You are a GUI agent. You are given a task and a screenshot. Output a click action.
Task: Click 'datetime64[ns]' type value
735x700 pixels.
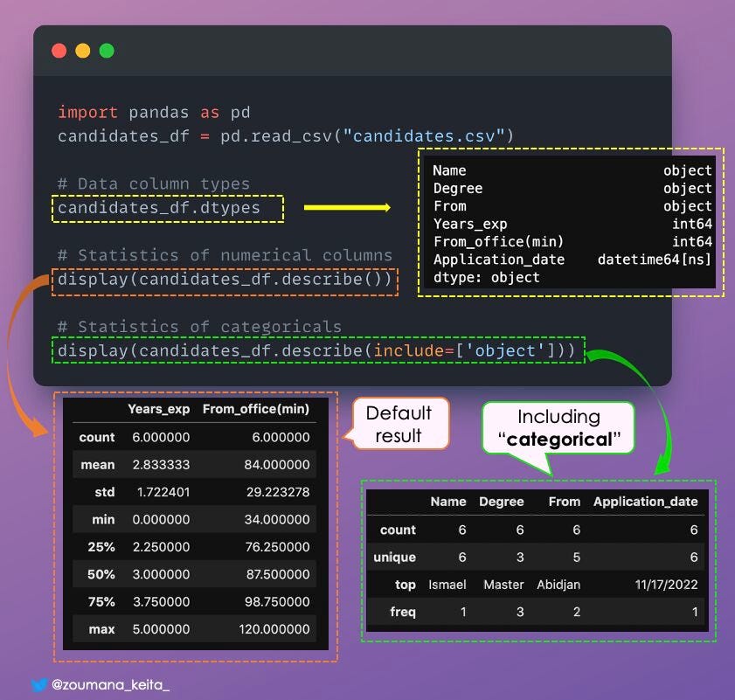[x=655, y=260]
